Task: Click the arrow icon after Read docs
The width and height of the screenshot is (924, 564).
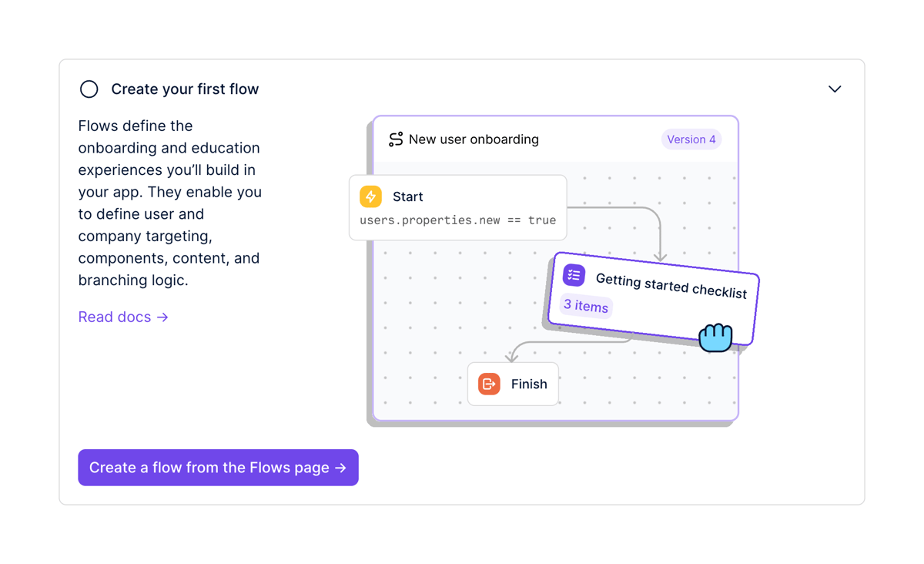Action: 162,317
